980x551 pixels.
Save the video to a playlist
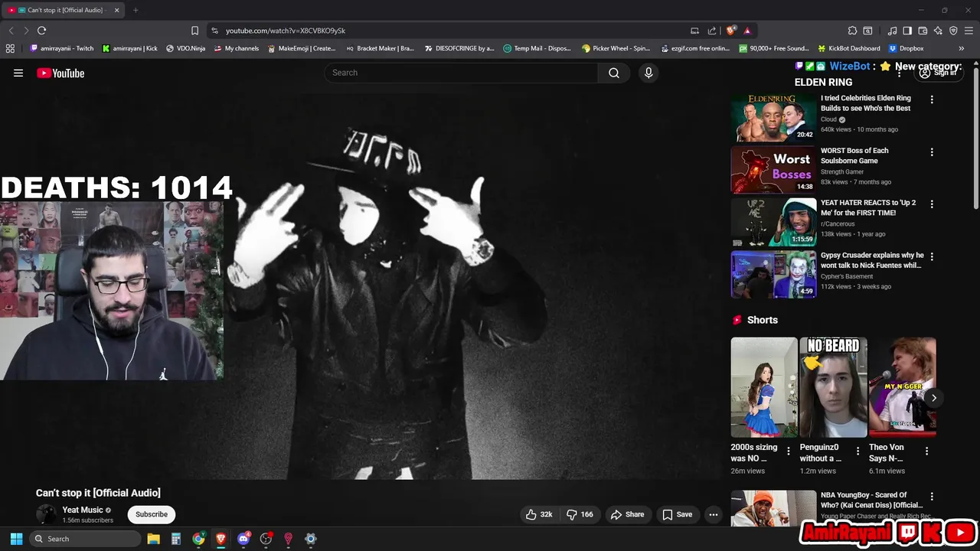[x=678, y=514]
